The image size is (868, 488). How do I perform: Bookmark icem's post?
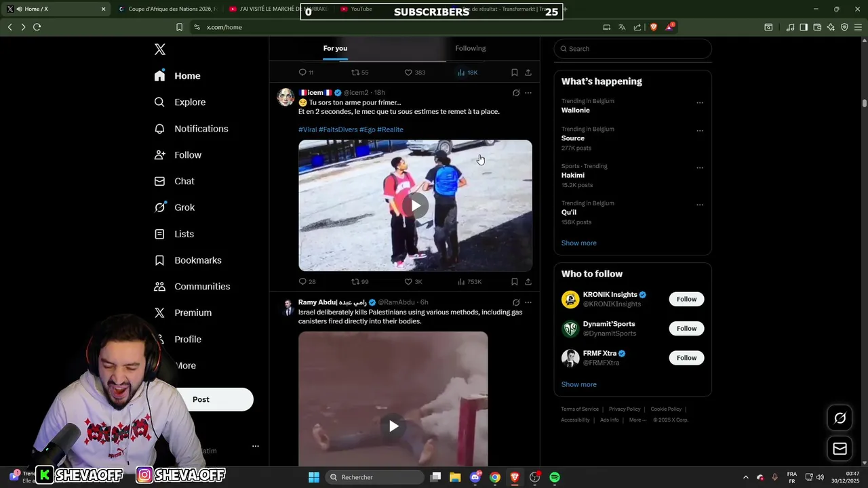tap(515, 281)
